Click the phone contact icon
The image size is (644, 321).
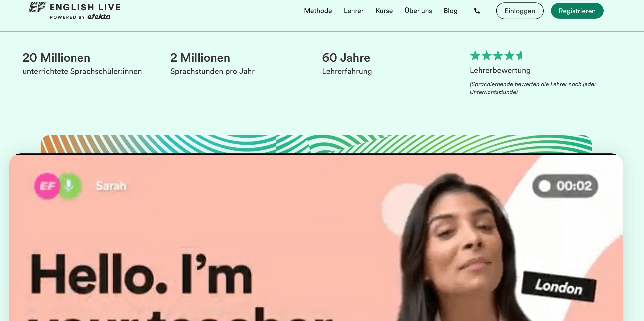[x=477, y=11]
